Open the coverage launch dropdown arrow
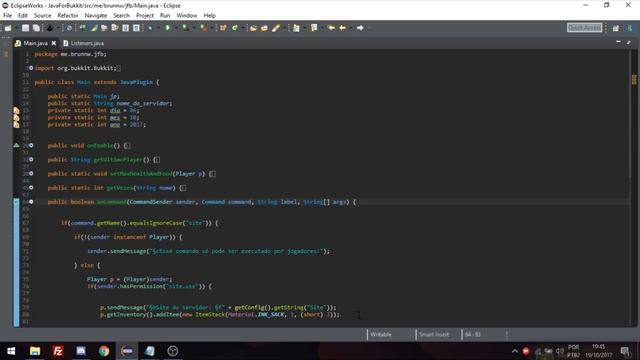 [194, 28]
